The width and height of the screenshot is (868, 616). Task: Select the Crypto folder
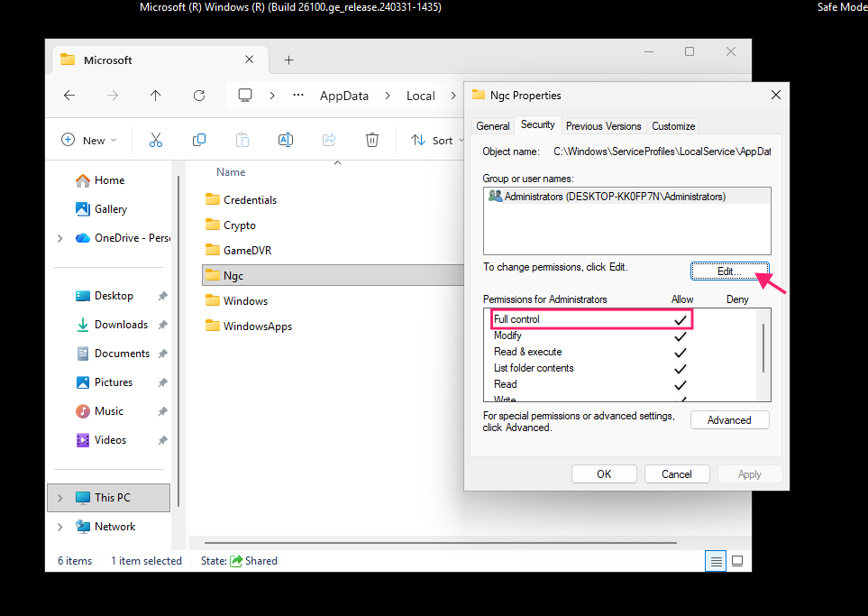pos(231,225)
